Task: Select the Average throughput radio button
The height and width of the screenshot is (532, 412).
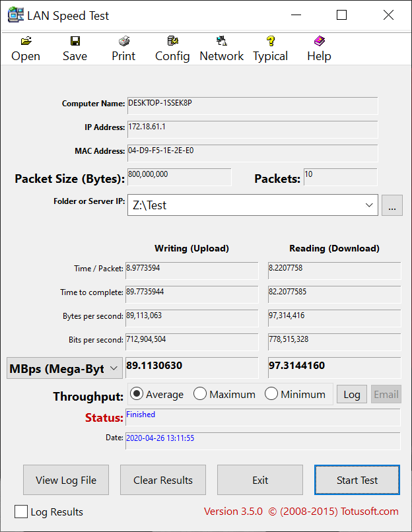Action: click(x=137, y=394)
